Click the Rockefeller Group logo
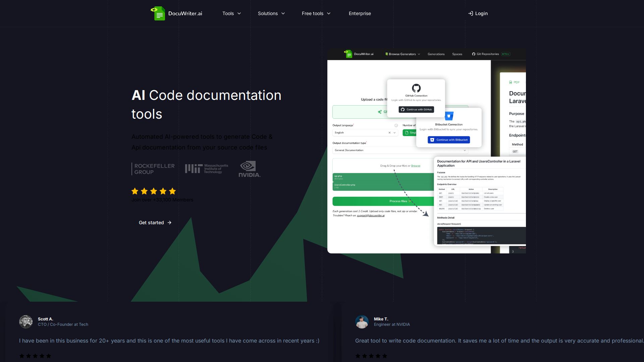644x362 pixels. [x=154, y=169]
